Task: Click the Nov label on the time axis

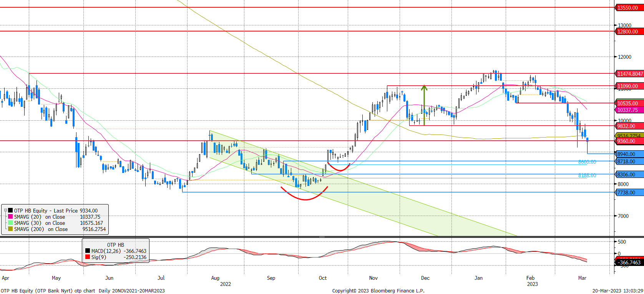Action: [373, 278]
